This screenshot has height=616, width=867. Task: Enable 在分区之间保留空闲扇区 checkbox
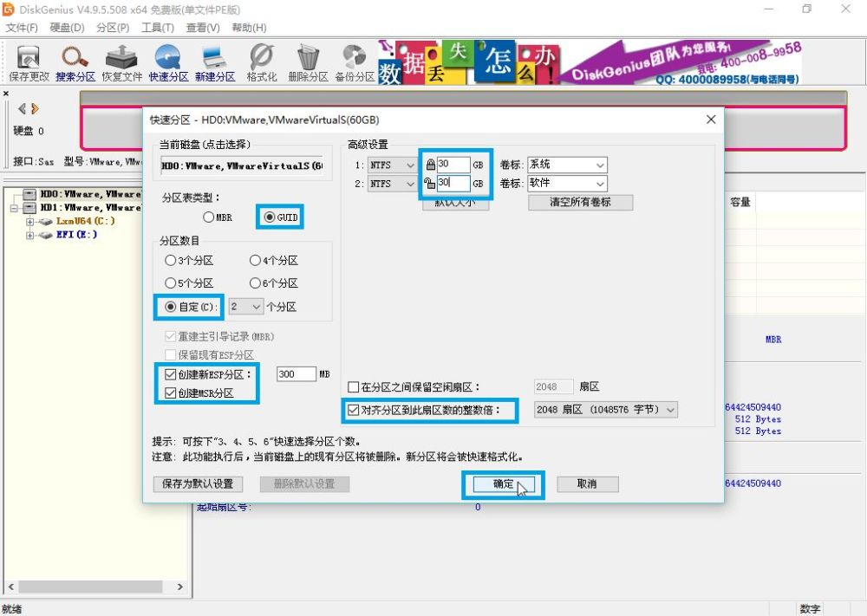[x=354, y=386]
